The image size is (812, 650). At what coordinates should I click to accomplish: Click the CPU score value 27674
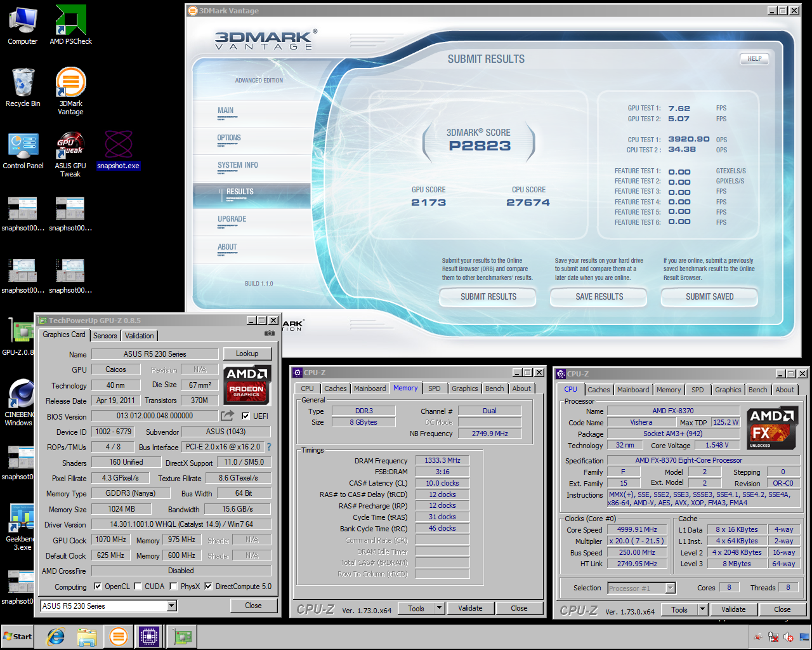coord(528,202)
